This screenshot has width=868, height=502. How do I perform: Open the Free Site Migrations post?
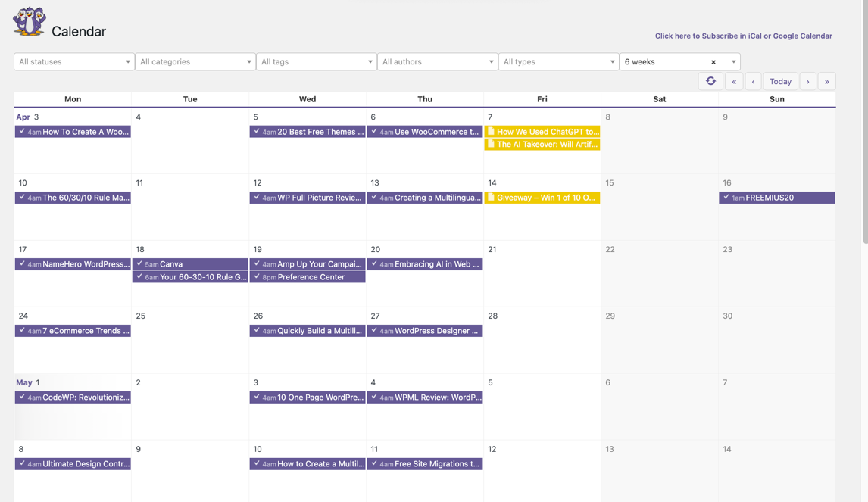[425, 464]
